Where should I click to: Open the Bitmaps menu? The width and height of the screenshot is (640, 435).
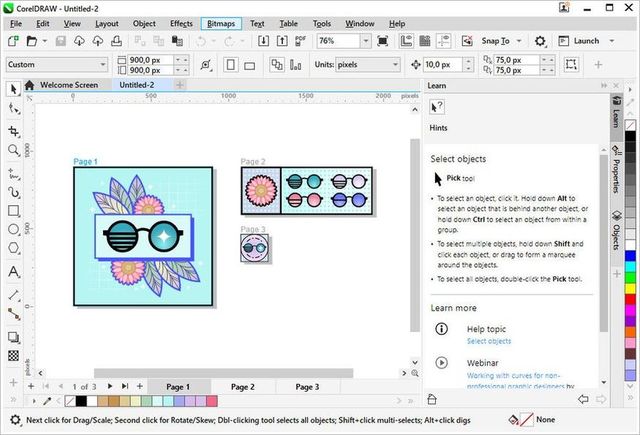219,23
